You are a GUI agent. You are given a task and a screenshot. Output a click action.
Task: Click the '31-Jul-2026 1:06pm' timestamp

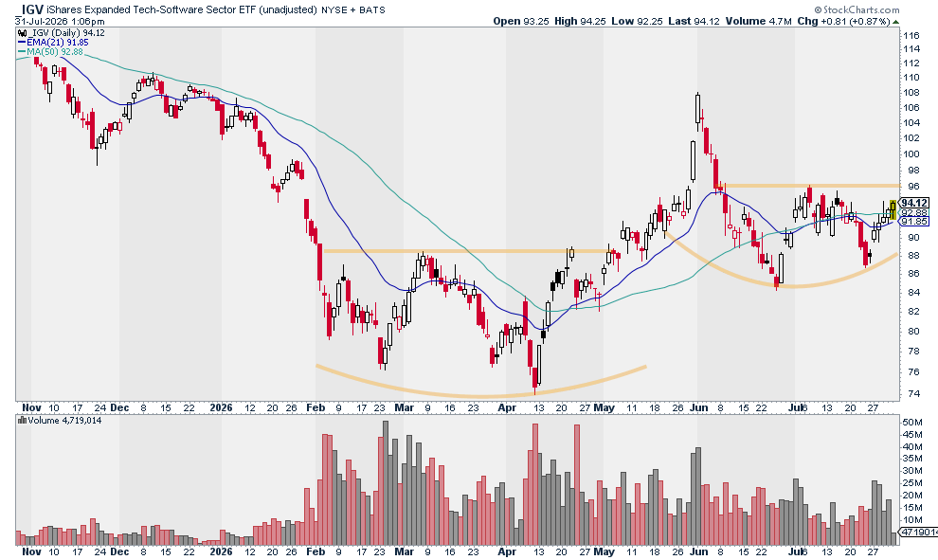(x=60, y=22)
